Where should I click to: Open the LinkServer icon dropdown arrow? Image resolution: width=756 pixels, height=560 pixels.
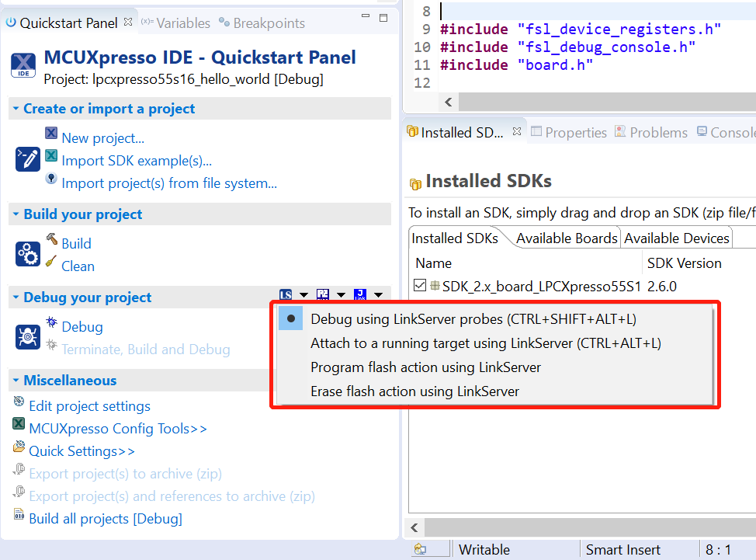[303, 295]
